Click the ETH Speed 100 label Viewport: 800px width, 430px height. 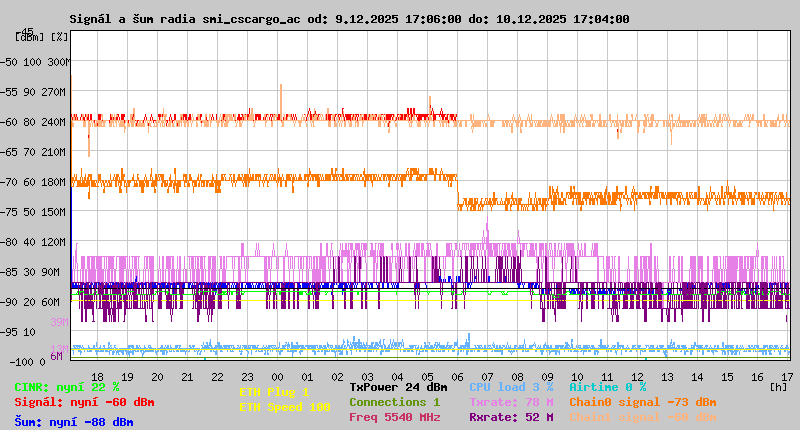click(x=284, y=407)
